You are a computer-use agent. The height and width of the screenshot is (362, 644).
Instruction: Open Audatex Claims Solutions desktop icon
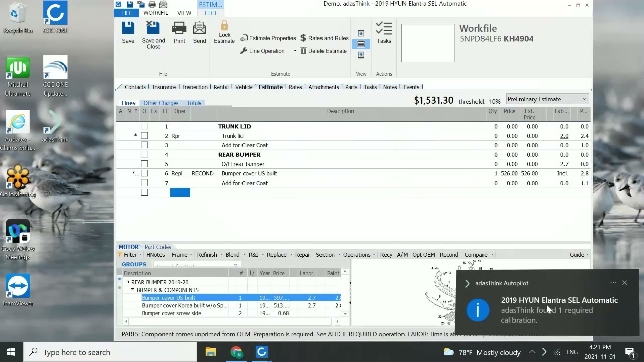18,130
